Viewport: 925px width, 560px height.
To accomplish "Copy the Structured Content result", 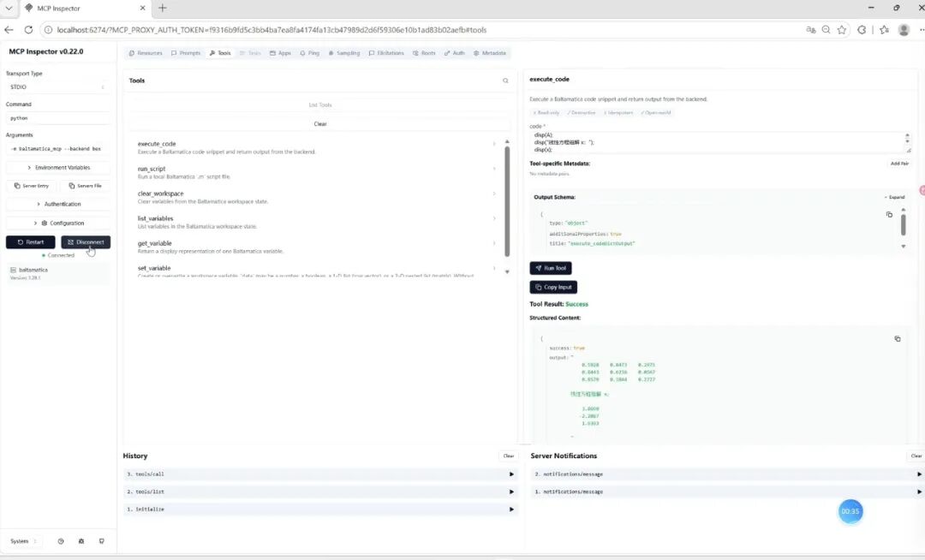I will pyautogui.click(x=898, y=339).
